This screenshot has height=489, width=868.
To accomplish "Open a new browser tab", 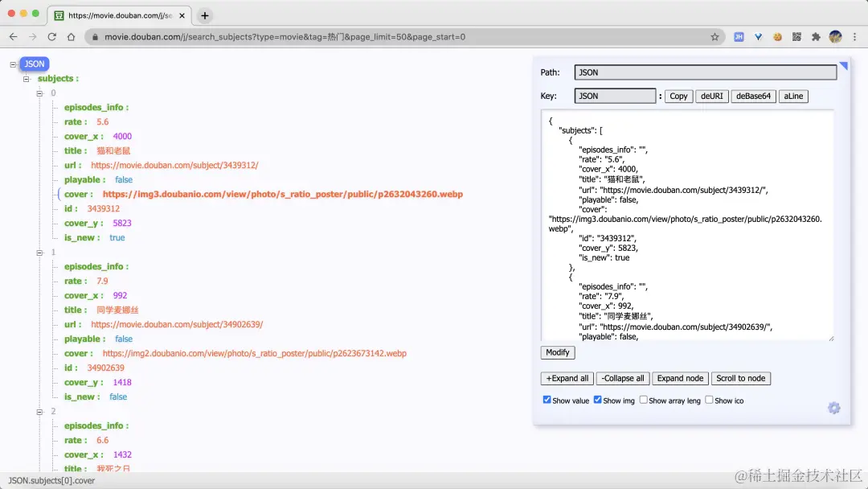I will click(x=205, y=15).
